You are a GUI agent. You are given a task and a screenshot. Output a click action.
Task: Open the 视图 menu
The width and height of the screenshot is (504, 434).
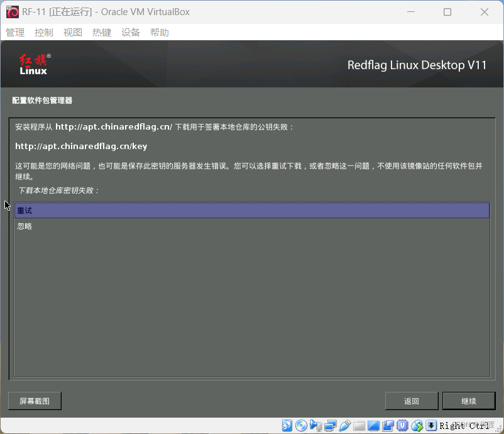(73, 32)
